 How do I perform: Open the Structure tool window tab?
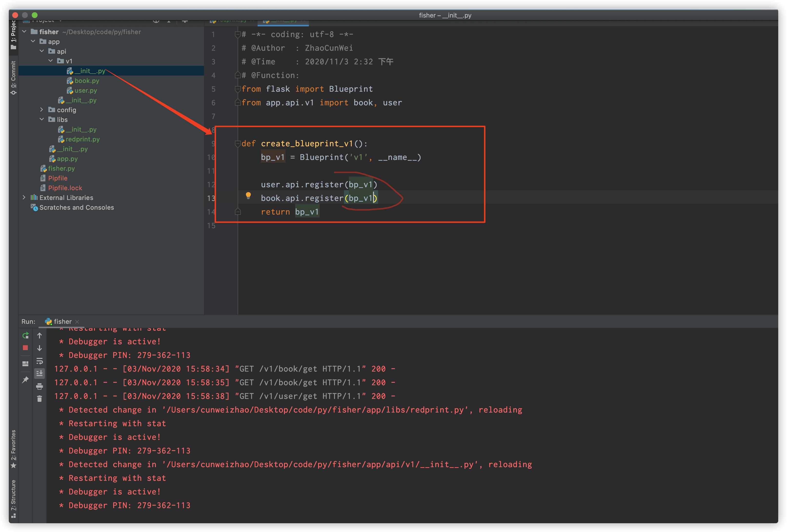tap(14, 499)
